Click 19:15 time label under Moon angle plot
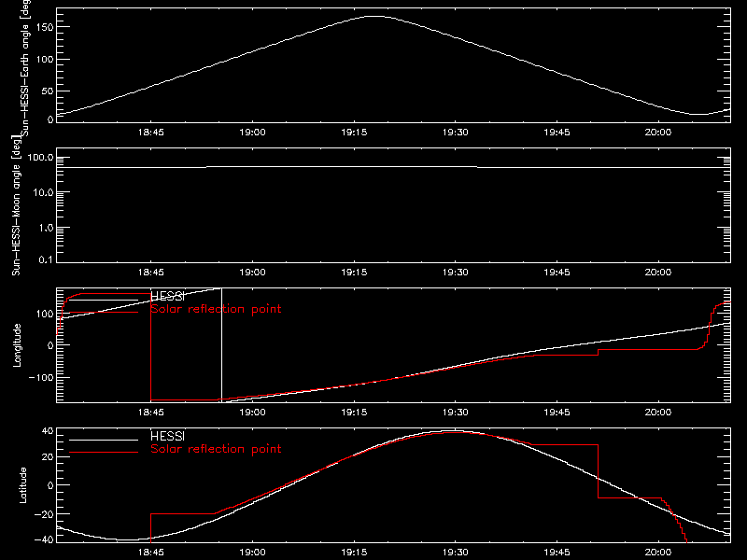This screenshot has height=560, width=747. [354, 272]
